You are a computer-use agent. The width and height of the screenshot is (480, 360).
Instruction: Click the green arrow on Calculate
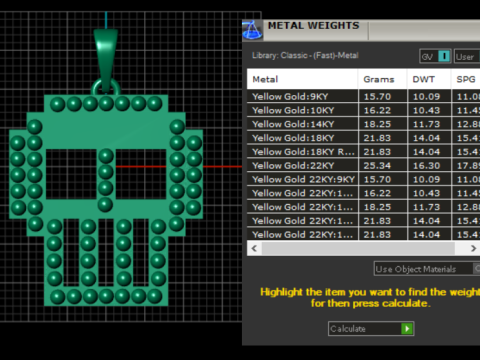tap(407, 329)
